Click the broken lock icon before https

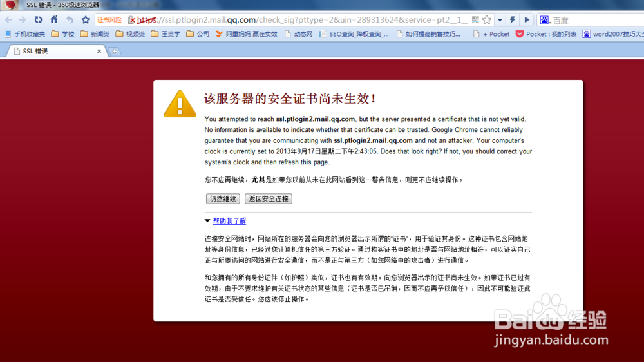pyautogui.click(x=131, y=20)
